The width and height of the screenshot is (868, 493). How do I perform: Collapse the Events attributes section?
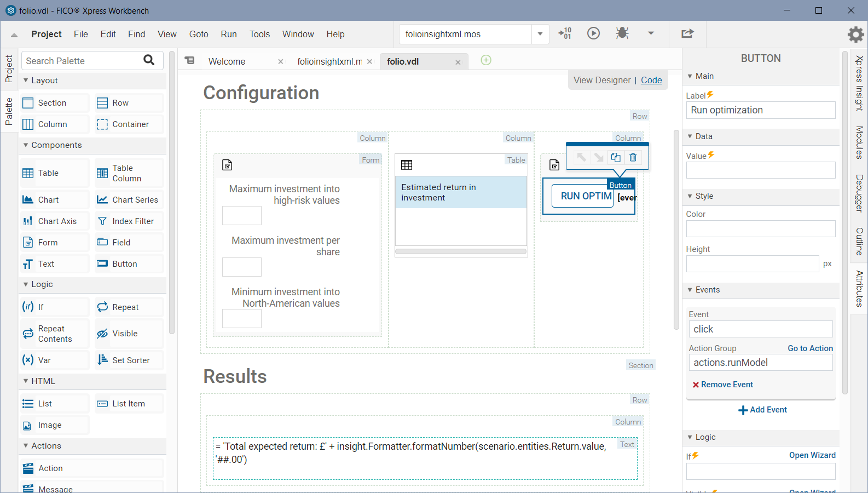pyautogui.click(x=690, y=290)
